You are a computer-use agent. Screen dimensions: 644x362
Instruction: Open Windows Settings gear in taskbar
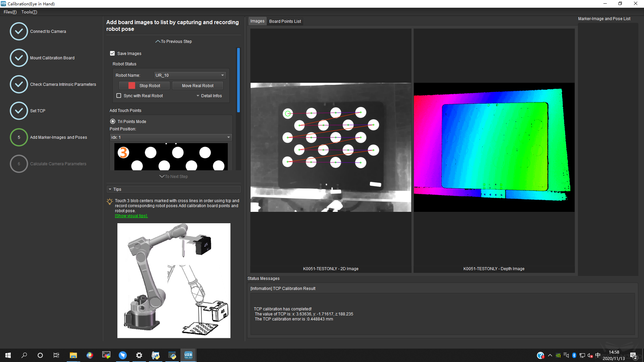139,355
